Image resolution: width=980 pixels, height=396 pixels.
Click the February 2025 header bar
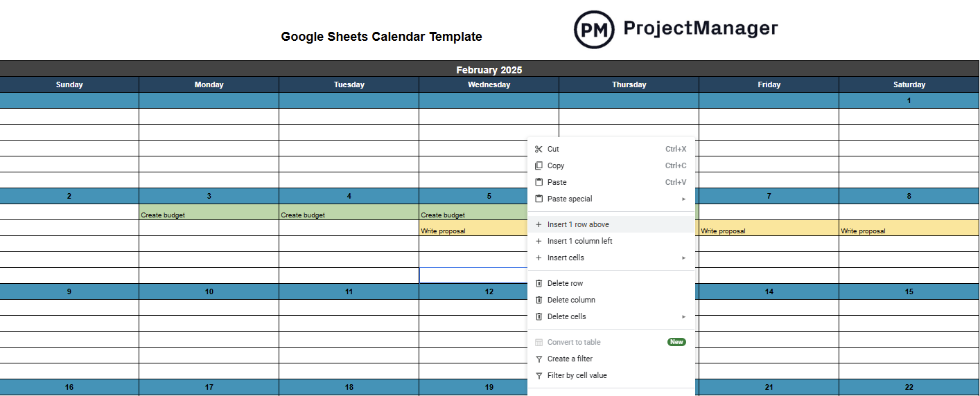point(489,69)
